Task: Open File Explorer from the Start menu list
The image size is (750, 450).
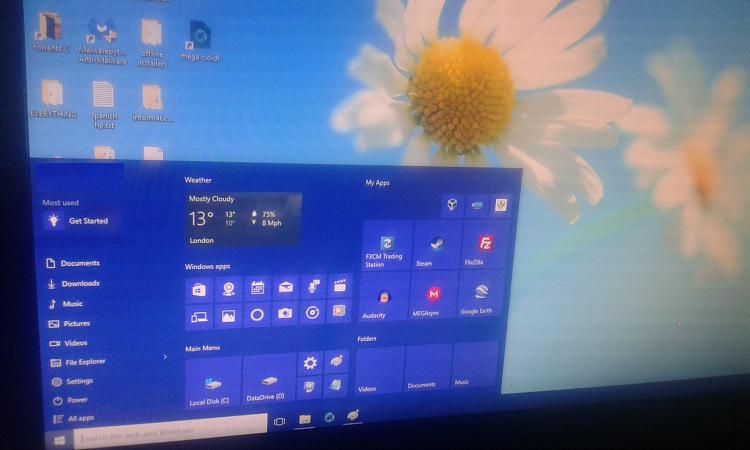Action: (77, 362)
